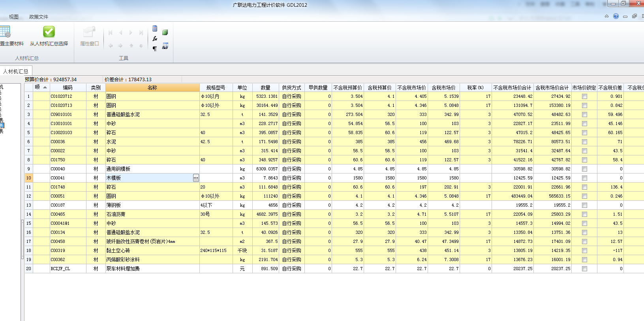644x321 pixels.
Task: Click 自行采购 supply cell for 薄钢板 row
Action: (x=292, y=205)
